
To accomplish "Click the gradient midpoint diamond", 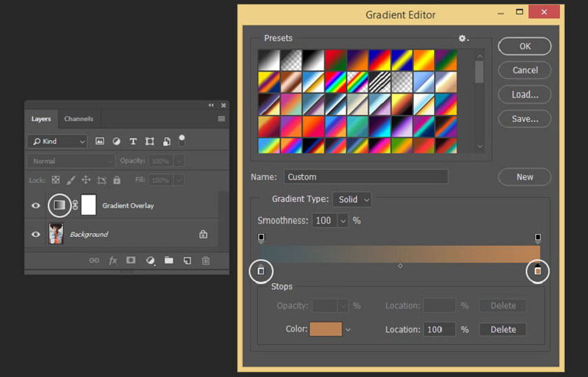I will 400,266.
